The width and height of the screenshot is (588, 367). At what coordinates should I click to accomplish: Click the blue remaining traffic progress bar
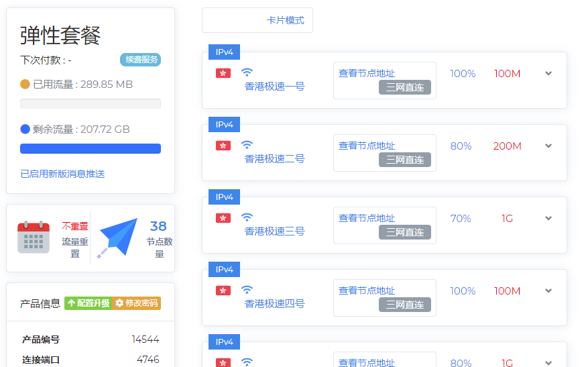point(91,148)
